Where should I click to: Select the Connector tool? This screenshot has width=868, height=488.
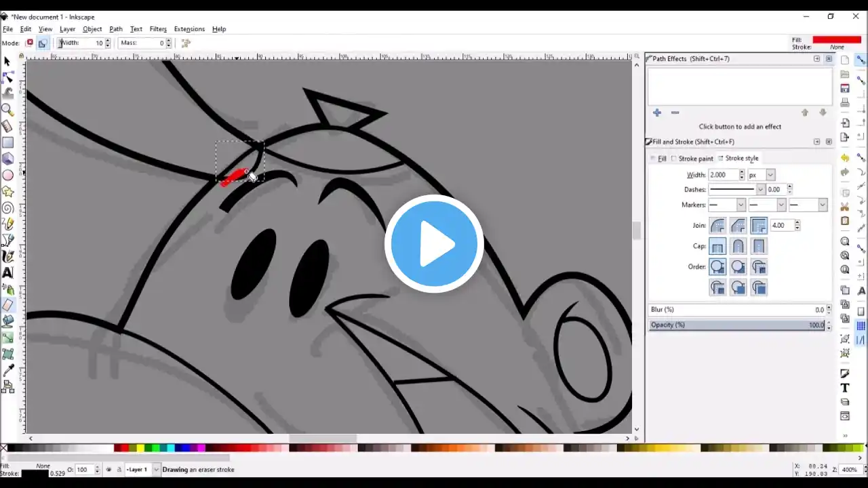tap(7, 386)
